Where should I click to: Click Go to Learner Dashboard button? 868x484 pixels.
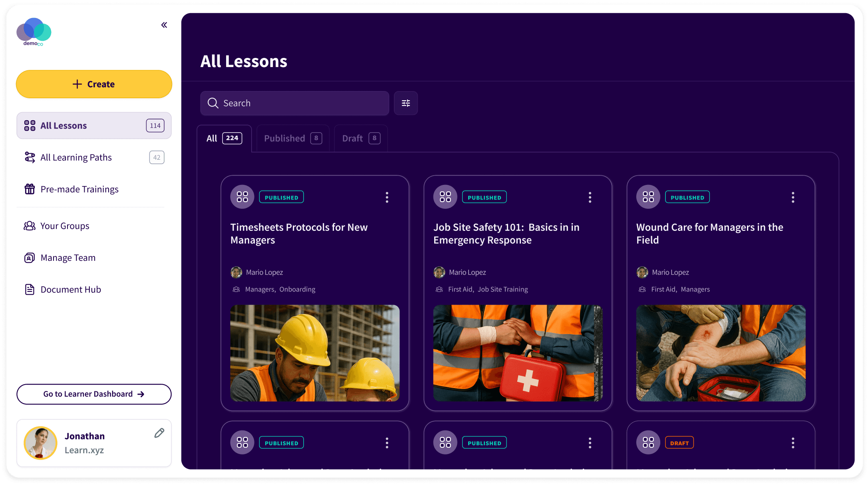click(x=94, y=394)
